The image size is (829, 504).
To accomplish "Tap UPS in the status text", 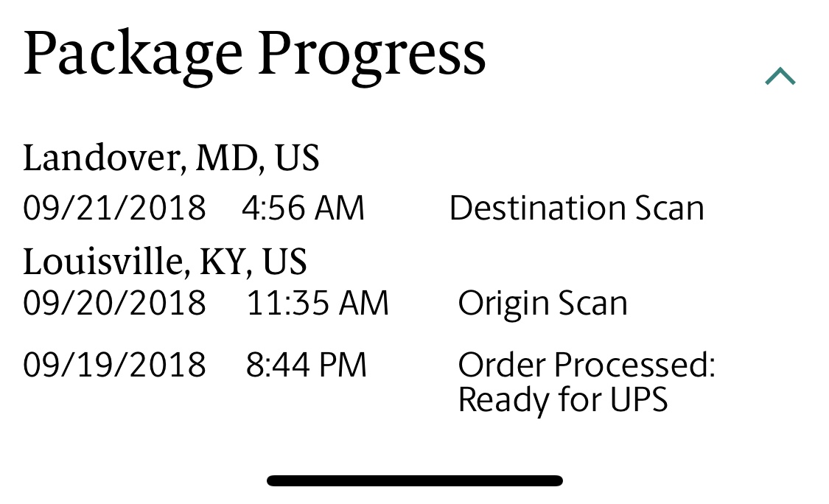I will 638,400.
